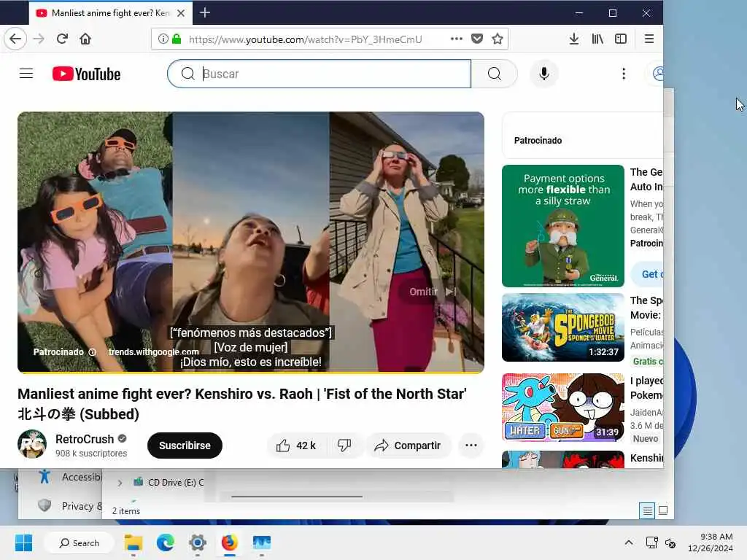Open page actions three-dot menu in address bar
Screen dimensions: 747x560
[457, 39]
